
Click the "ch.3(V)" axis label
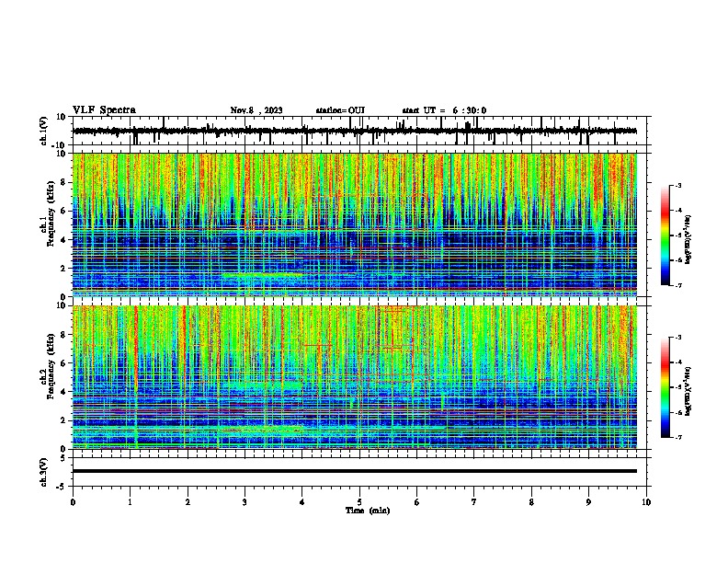click(44, 473)
